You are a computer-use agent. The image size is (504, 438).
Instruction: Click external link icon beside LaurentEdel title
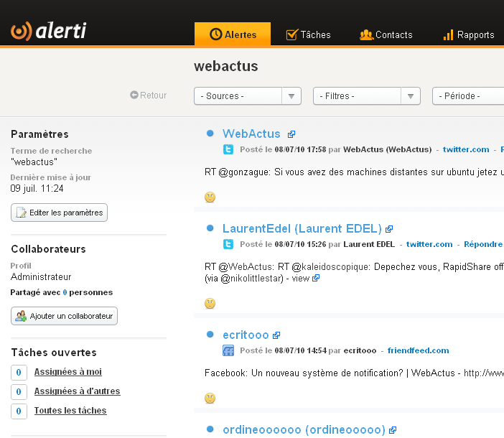point(389,229)
